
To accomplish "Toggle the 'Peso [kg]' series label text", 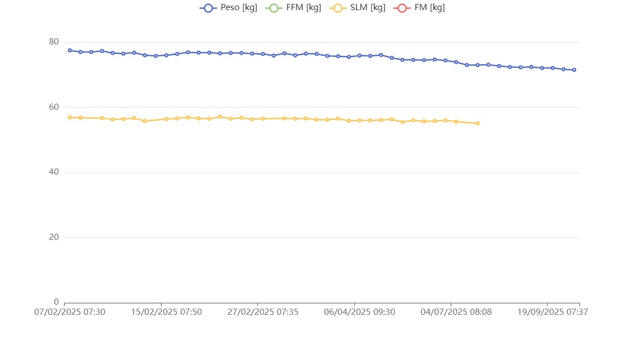I will pyautogui.click(x=238, y=8).
